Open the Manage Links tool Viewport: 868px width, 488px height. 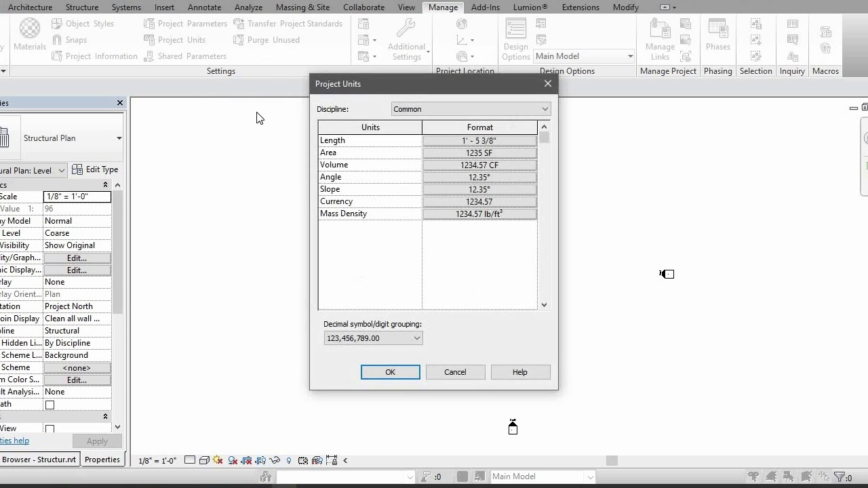coord(660,40)
